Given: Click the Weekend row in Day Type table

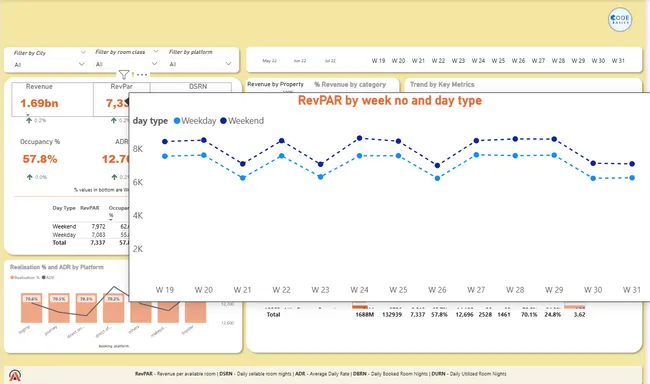Looking at the screenshot, I should click(90, 226).
